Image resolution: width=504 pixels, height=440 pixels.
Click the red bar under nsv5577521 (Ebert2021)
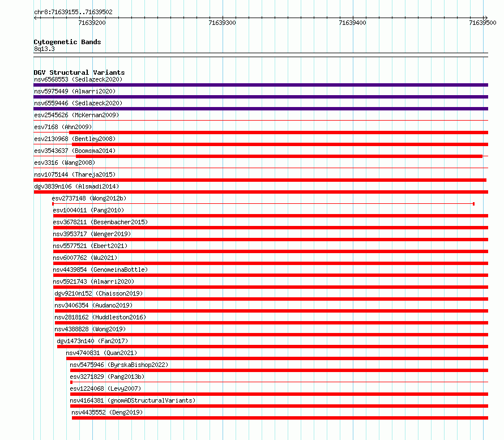[271, 251]
